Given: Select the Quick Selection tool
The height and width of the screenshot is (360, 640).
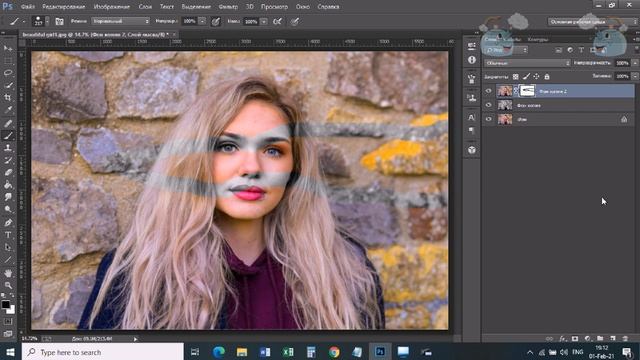Looking at the screenshot, I should point(8,85).
